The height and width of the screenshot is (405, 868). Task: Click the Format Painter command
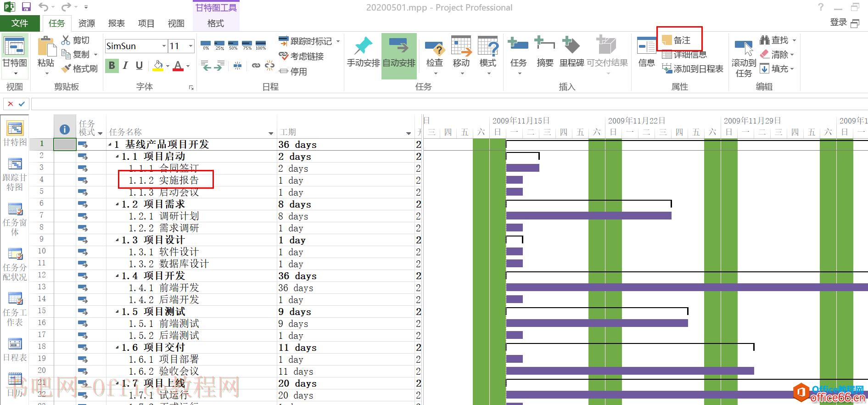79,69
